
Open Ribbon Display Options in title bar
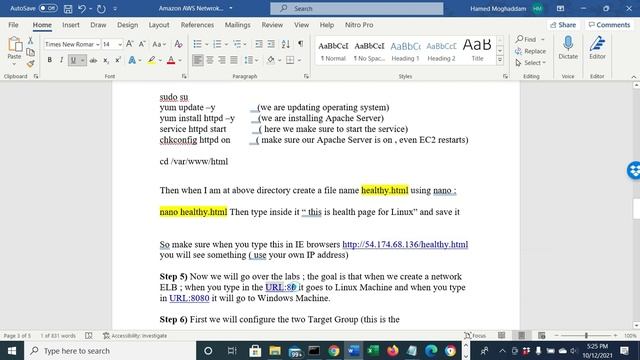coord(560,8)
